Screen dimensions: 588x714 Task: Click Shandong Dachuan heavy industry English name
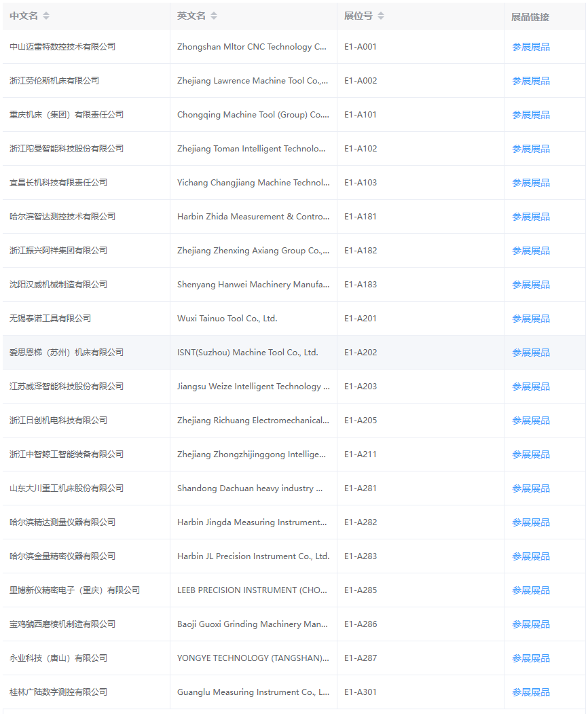pos(250,488)
